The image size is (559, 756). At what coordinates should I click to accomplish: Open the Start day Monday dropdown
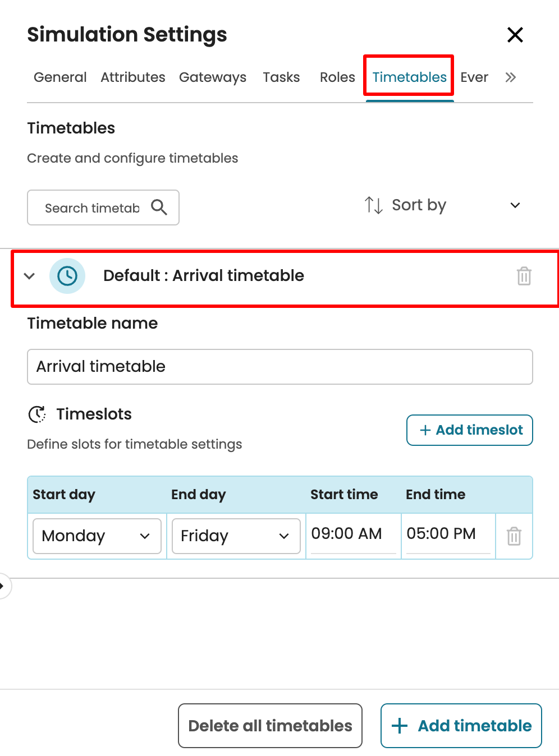pyautogui.click(x=97, y=536)
